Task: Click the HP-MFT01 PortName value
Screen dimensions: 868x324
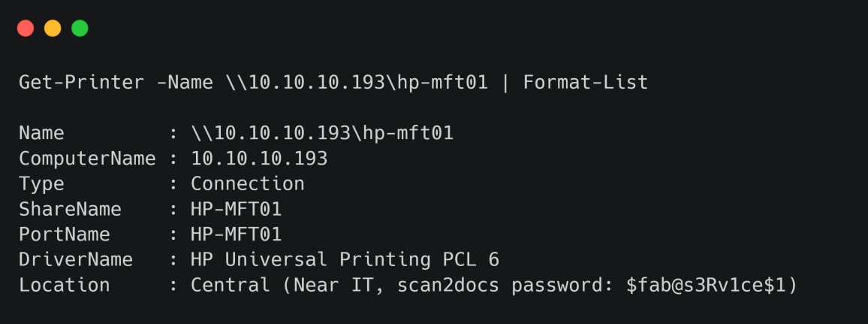Action: pyautogui.click(x=237, y=235)
